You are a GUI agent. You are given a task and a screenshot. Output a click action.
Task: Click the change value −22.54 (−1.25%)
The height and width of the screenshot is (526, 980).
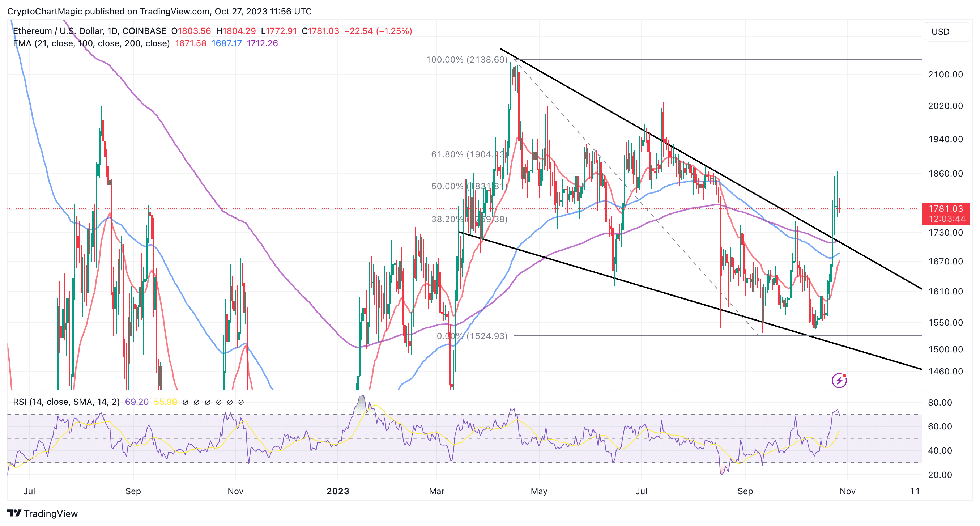pyautogui.click(x=378, y=31)
